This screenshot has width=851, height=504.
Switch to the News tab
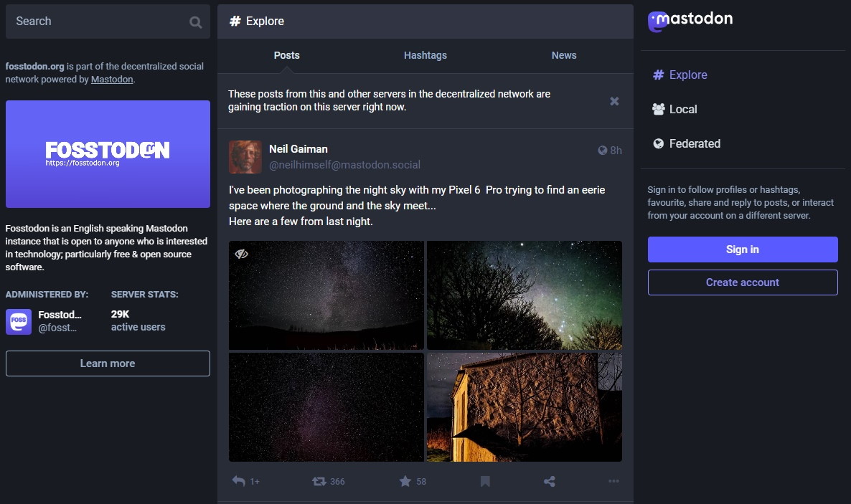[564, 55]
